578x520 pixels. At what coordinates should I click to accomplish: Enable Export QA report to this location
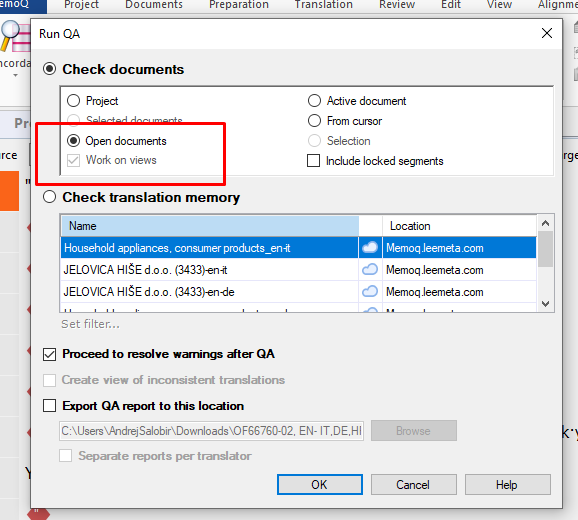[49, 406]
